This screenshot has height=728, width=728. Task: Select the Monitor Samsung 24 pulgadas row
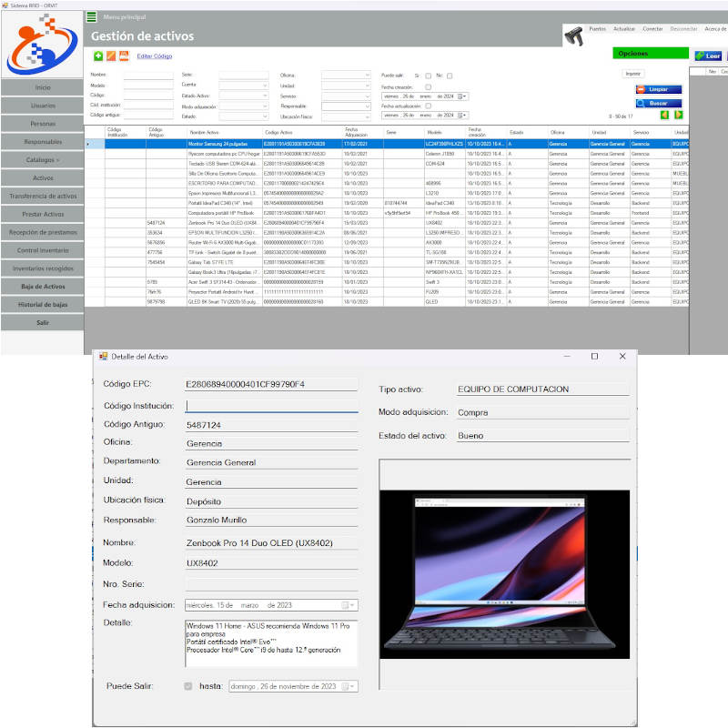pyautogui.click(x=387, y=144)
